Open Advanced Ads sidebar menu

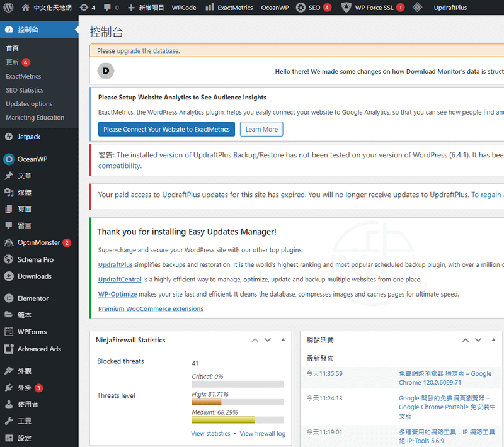39,349
